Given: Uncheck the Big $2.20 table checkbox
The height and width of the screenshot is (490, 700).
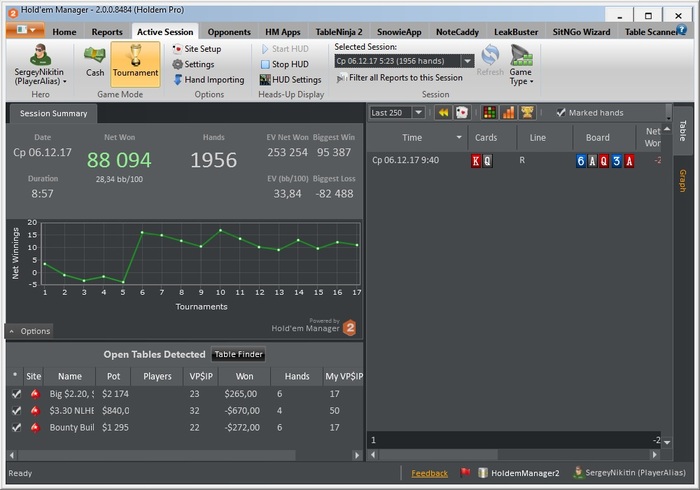Looking at the screenshot, I should point(17,394).
